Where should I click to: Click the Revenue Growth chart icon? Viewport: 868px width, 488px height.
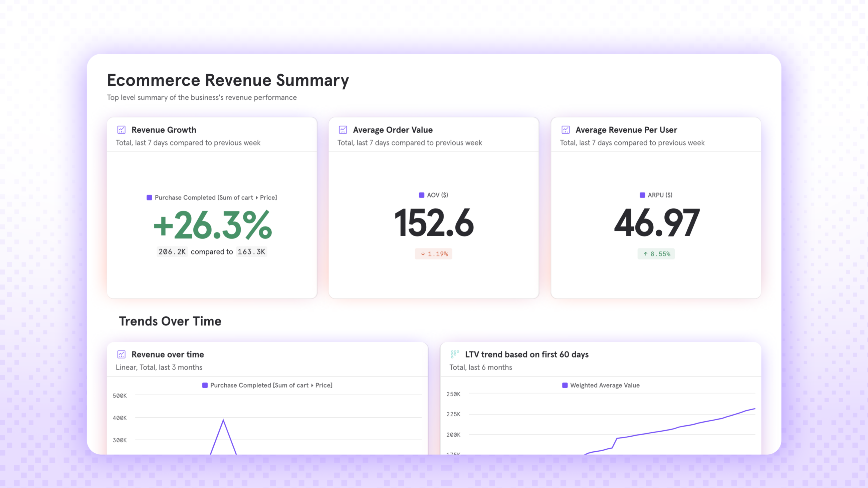[x=121, y=129]
